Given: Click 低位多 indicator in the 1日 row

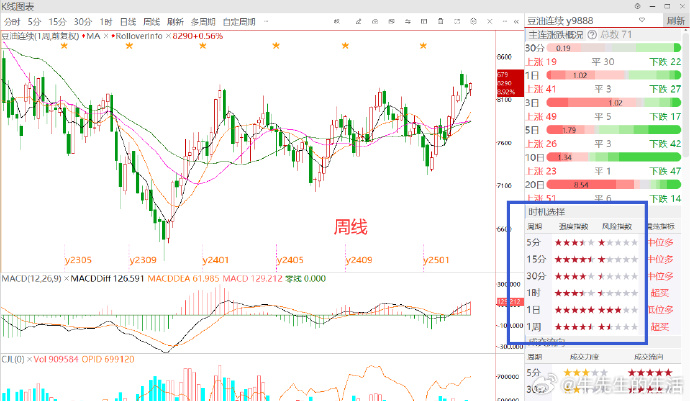Looking at the screenshot, I should (661, 310).
